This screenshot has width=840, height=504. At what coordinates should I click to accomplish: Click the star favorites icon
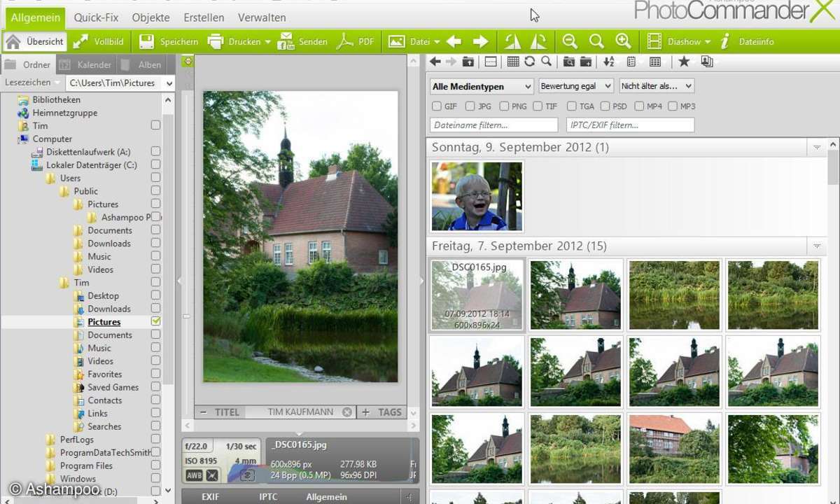[x=684, y=62]
